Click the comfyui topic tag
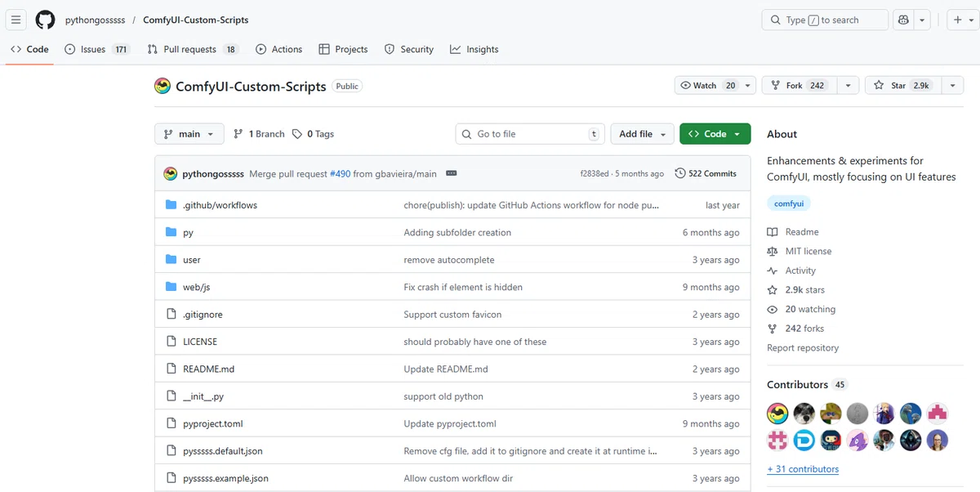The height and width of the screenshot is (492, 980). pyautogui.click(x=789, y=204)
